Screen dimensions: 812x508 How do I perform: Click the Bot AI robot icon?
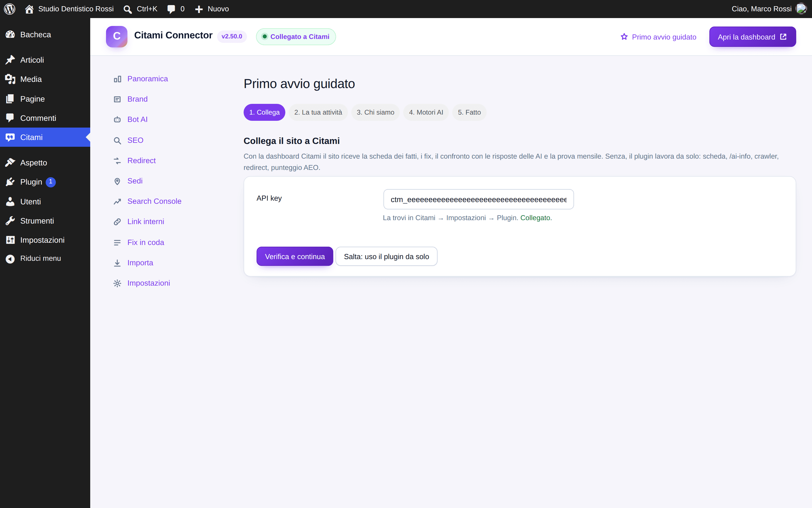click(x=117, y=120)
